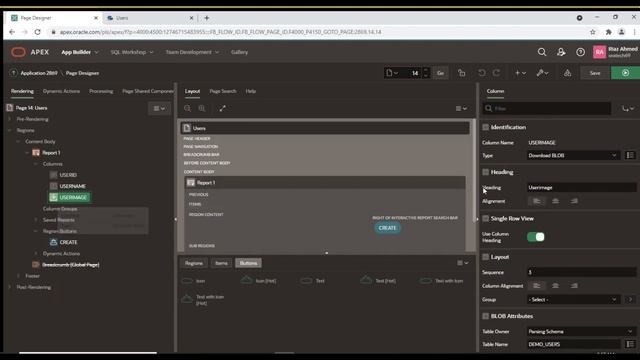Click the up arrow beside Application 2869

(x=13, y=73)
